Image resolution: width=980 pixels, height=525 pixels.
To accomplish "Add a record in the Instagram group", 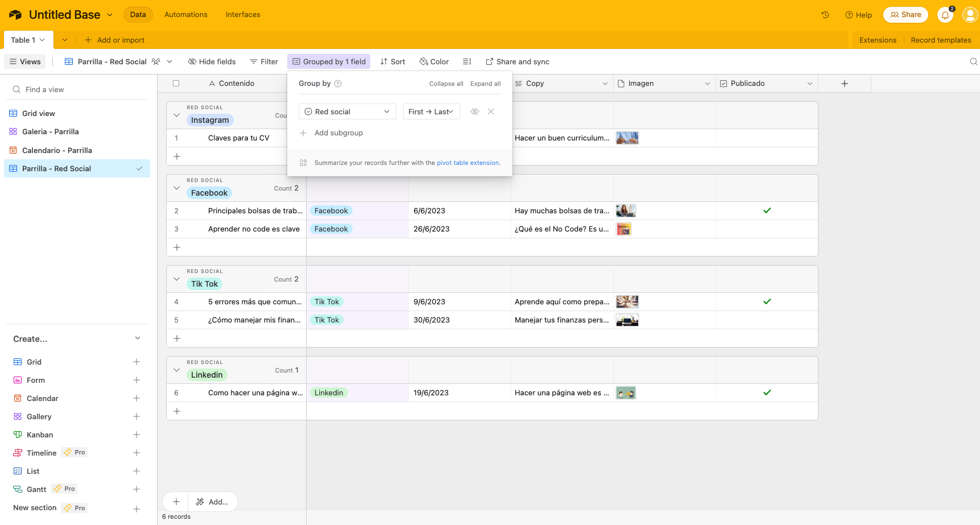I will coord(177,156).
